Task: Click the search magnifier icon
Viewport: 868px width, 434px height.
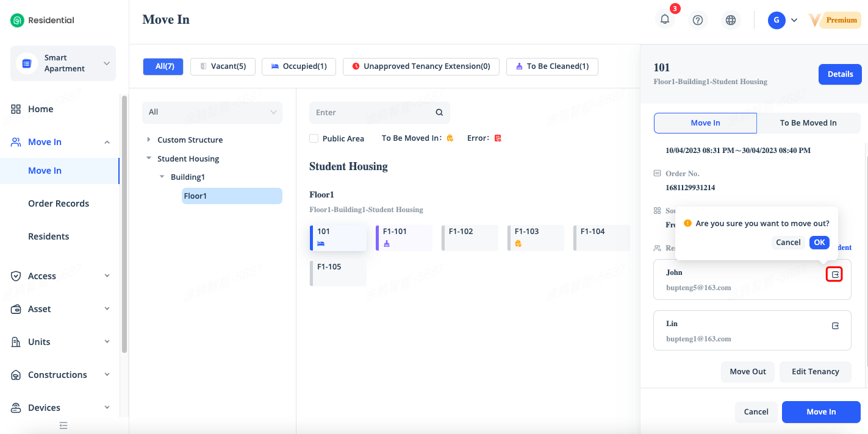Action: 439,113
